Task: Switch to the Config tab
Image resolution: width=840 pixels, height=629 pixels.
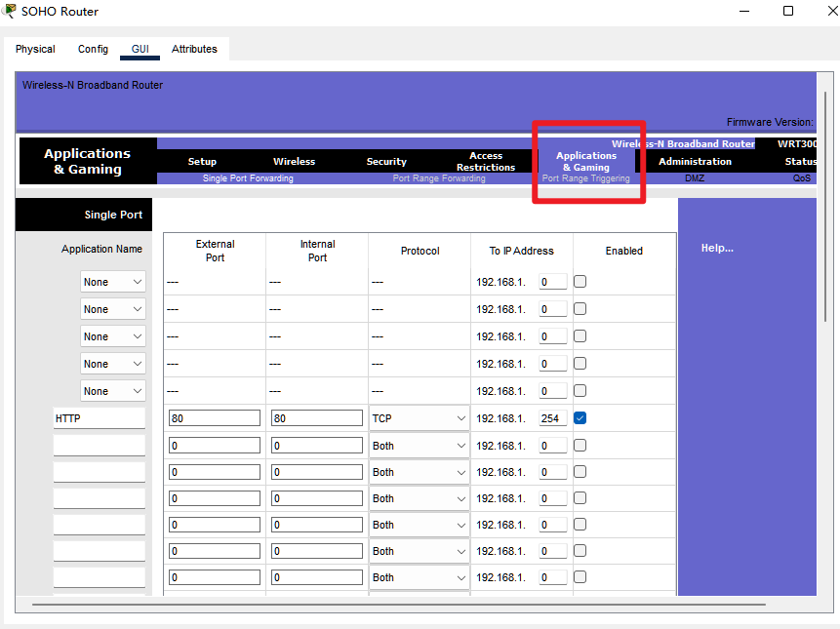Action: pyautogui.click(x=93, y=49)
